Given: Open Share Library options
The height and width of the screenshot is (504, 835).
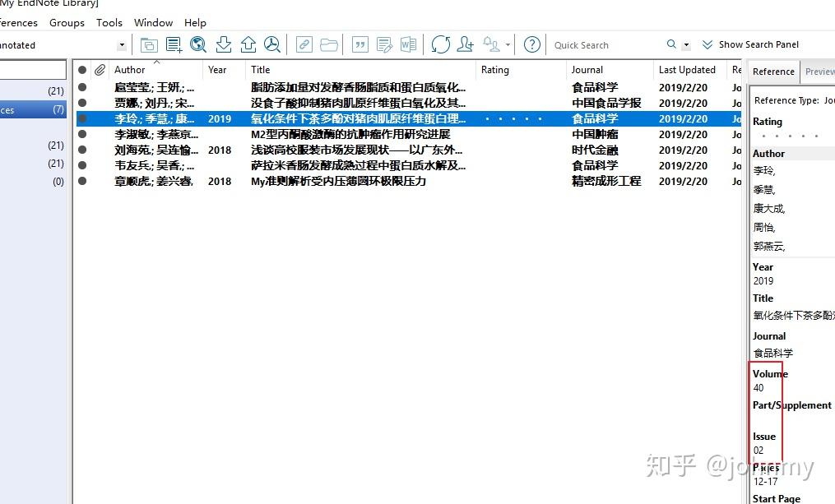Looking at the screenshot, I should [x=466, y=44].
